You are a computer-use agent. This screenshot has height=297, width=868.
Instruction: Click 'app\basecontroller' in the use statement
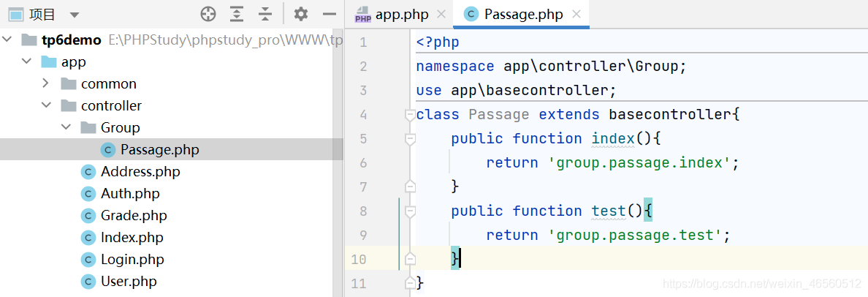pos(529,90)
